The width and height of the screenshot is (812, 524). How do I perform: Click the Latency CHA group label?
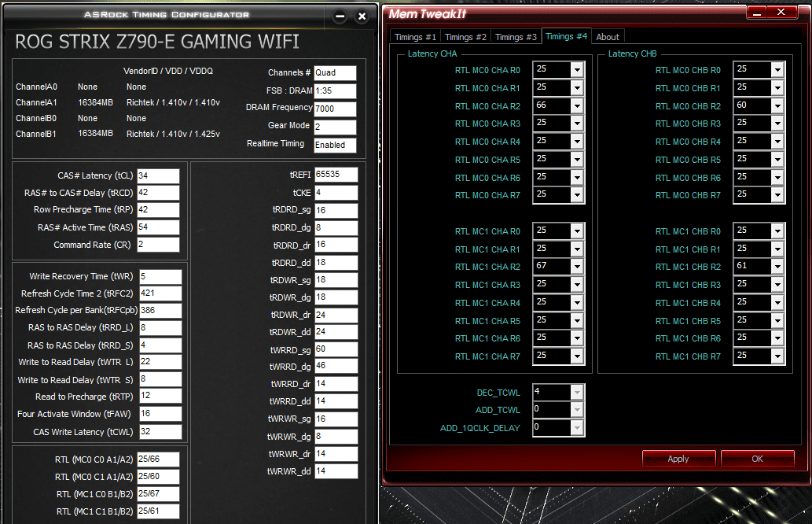tap(432, 54)
